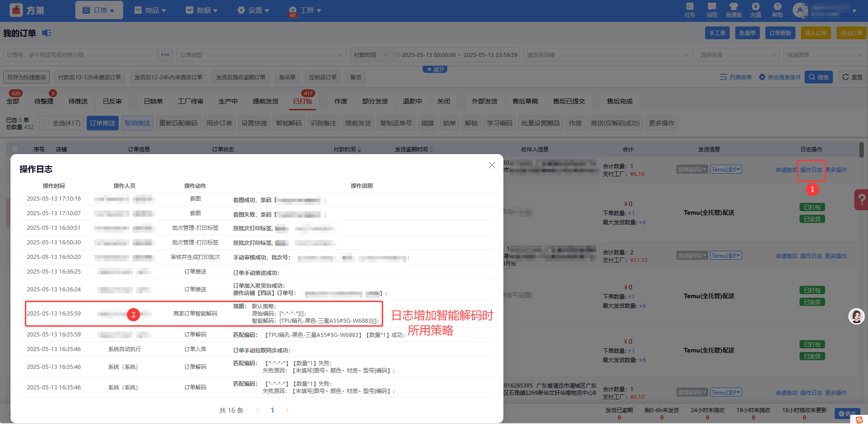Click the red question mark side button
The height and width of the screenshot is (424, 868).
click(x=861, y=199)
